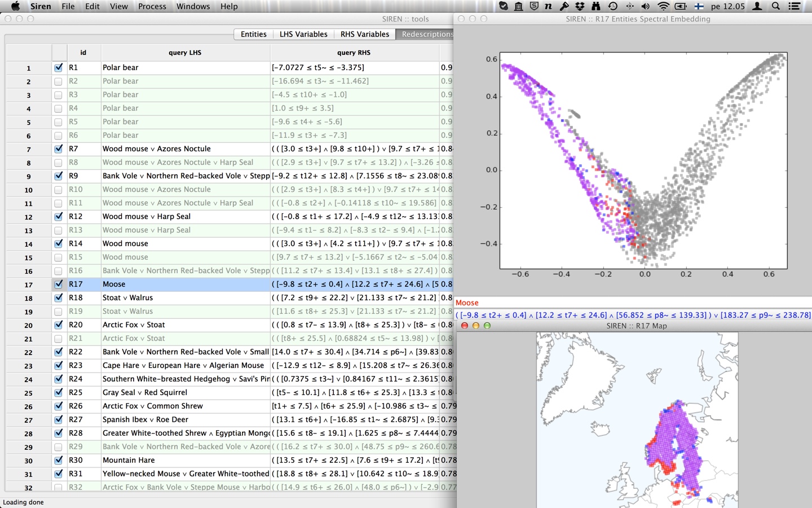Enable the R15 Wood mouse checkbox
812x508 pixels.
[59, 257]
